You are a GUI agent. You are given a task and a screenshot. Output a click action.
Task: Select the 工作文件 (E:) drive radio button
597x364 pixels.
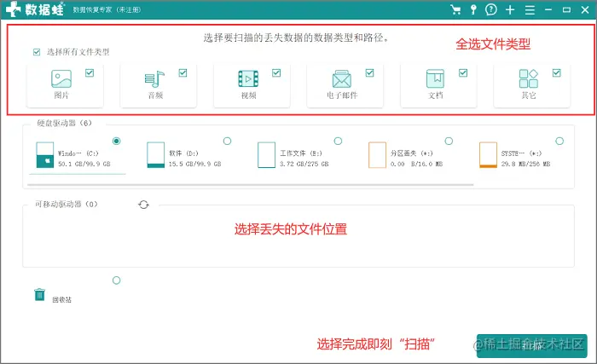click(338, 141)
